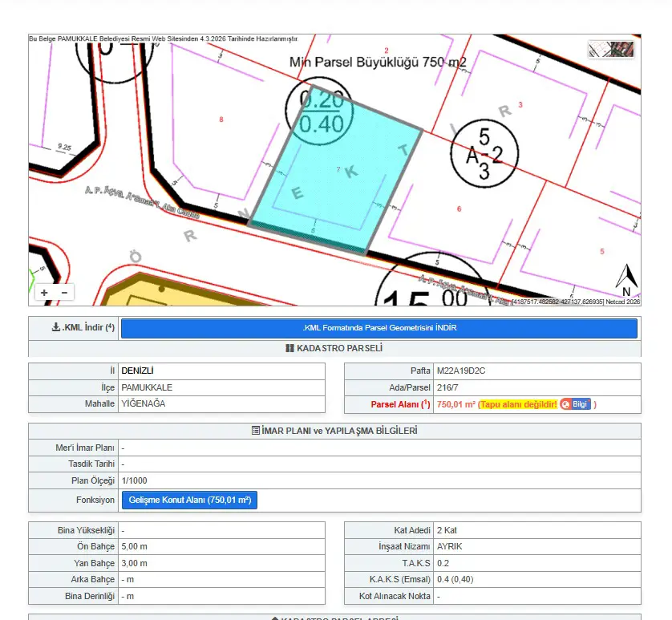Select the İlçe value PAMUKKALE
Viewport: 672px width, 620px height.
(147, 387)
